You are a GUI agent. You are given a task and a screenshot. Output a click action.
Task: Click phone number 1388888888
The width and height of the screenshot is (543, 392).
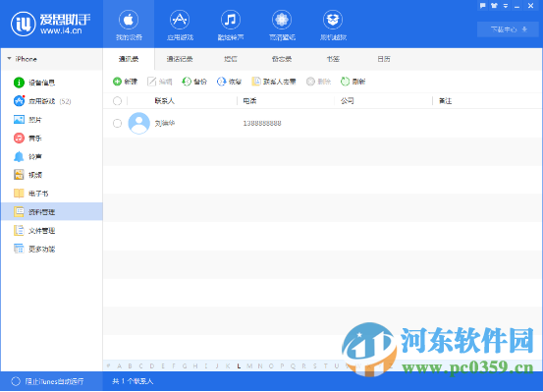[262, 123]
